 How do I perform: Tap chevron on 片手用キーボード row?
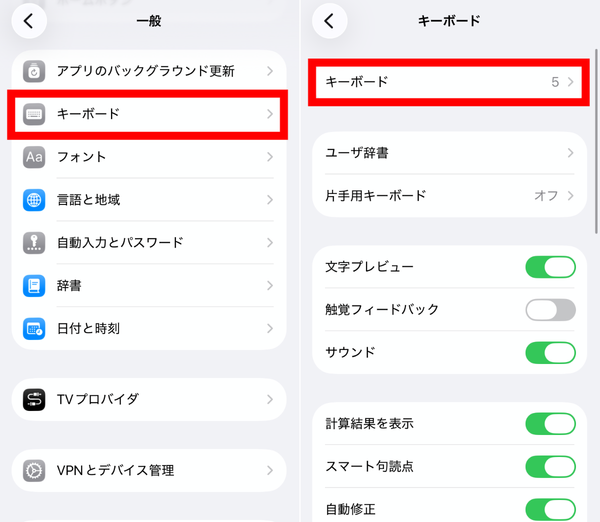click(571, 196)
